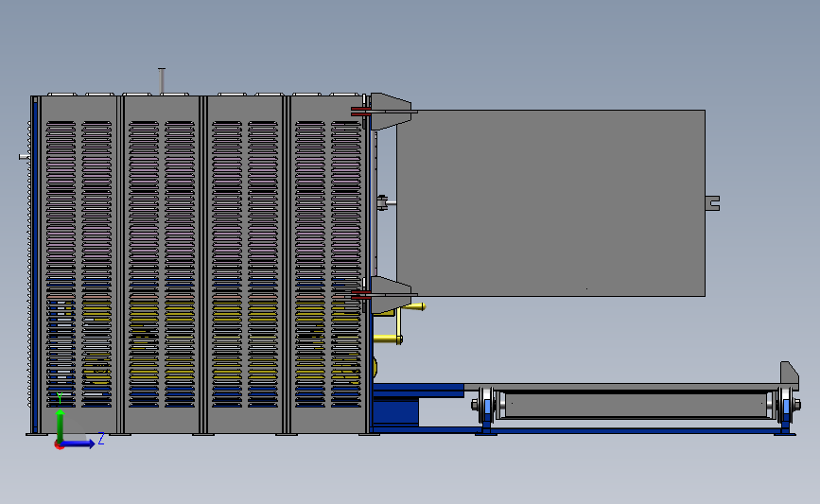
Task: Select the long gray conveyor roller
Action: point(636,406)
